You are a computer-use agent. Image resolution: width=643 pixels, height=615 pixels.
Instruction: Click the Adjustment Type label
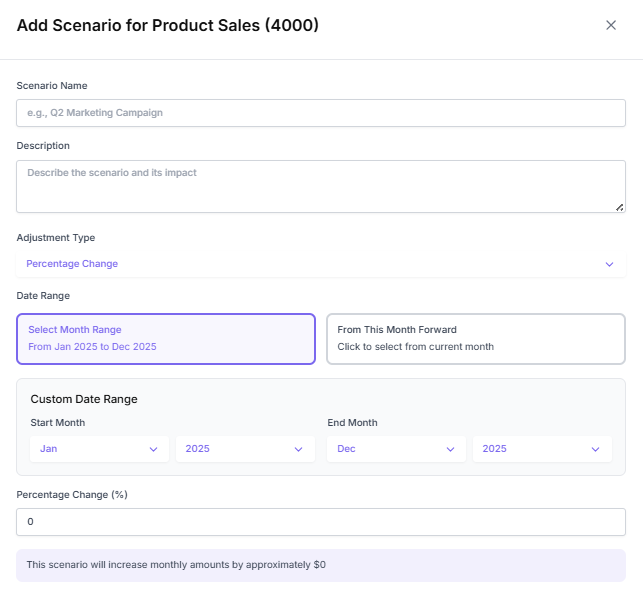point(56,238)
